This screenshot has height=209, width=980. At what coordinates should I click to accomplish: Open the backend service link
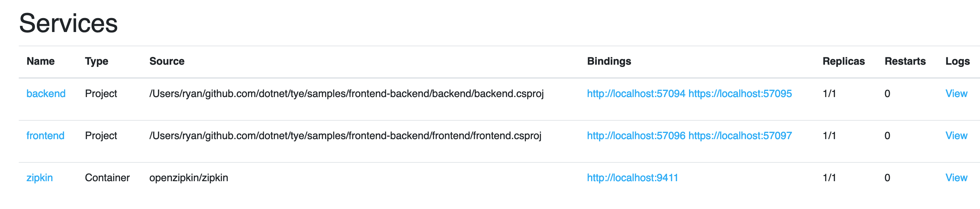point(46,93)
